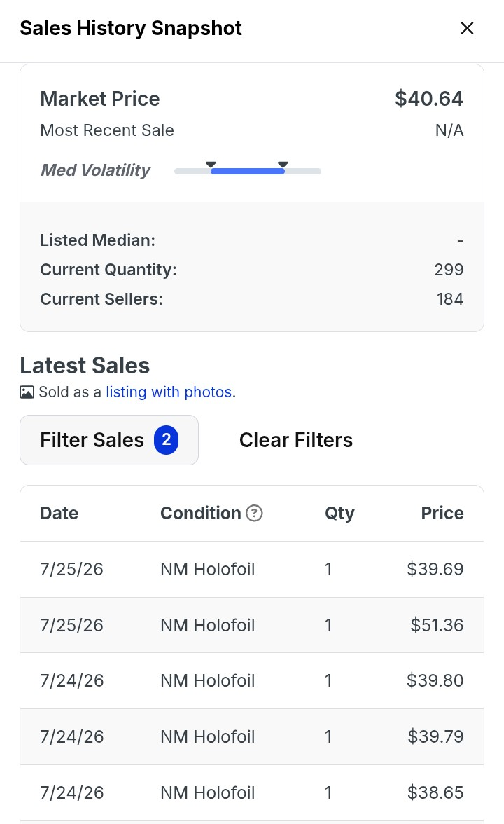Click the Condition help question mark icon
Screen dimensions: 504x824
tap(255, 513)
